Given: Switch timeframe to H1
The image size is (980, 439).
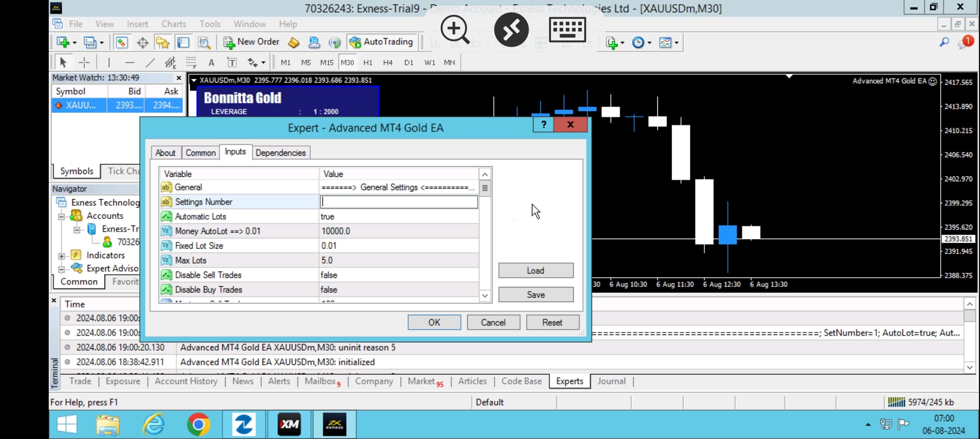Looking at the screenshot, I should click(x=368, y=62).
